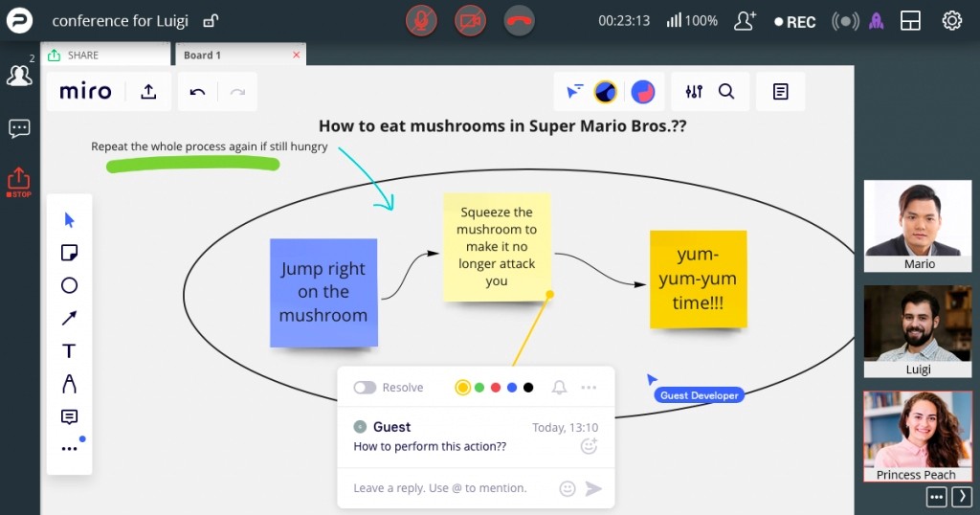This screenshot has height=515, width=980.
Task: Click the purple rocket icon
Action: (x=877, y=21)
